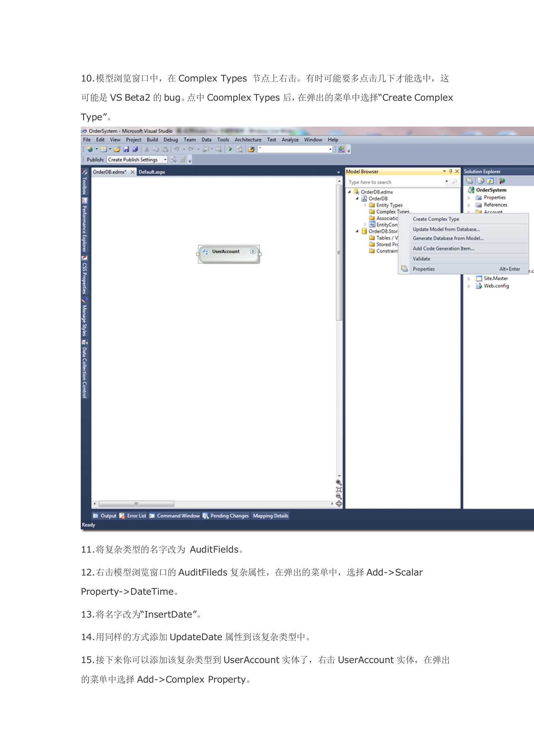Expand the Site.Master item in Solution Explorer
The image size is (534, 756).
point(469,279)
